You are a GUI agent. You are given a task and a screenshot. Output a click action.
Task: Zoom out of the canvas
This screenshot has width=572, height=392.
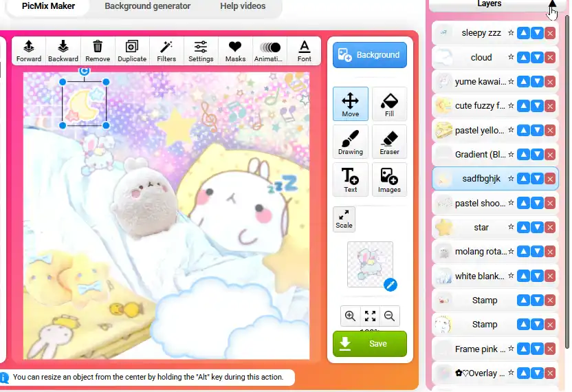click(390, 316)
